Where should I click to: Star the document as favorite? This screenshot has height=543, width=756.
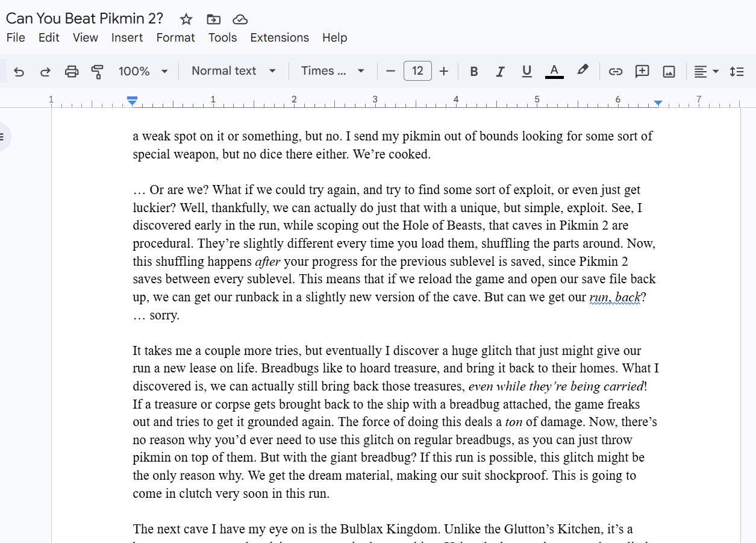(186, 19)
